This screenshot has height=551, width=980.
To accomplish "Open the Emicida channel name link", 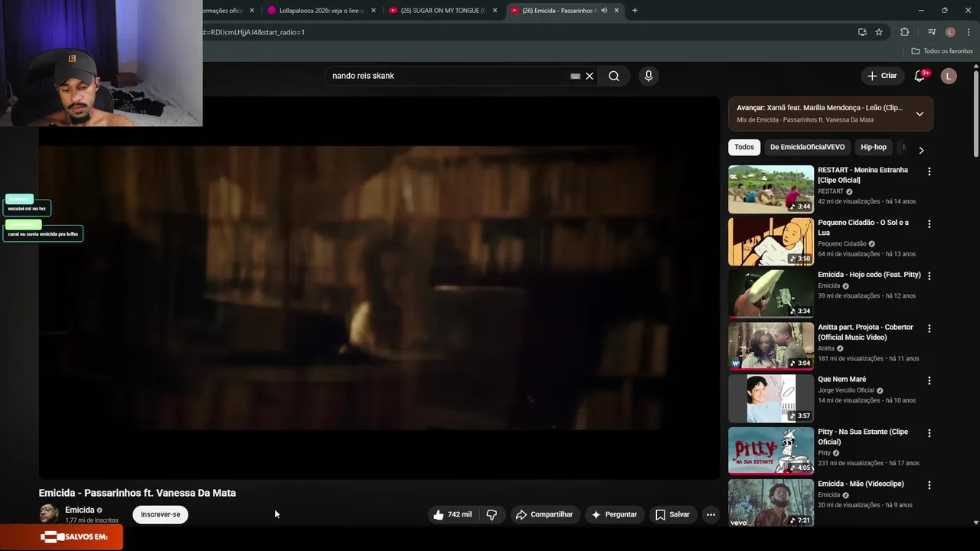I will [x=80, y=510].
